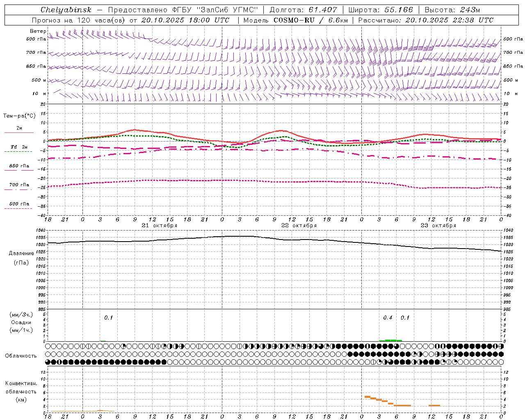Click the 10 м wind level label on left

point(39,94)
